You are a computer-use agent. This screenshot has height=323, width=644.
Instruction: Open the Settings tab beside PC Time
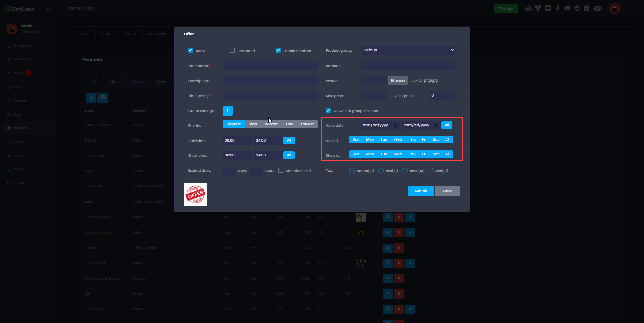[x=83, y=34]
